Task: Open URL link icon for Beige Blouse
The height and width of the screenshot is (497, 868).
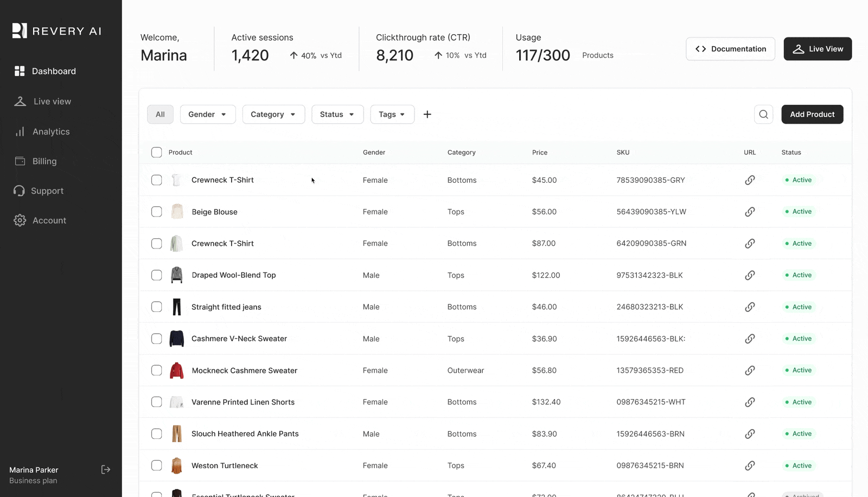Action: pyautogui.click(x=750, y=212)
